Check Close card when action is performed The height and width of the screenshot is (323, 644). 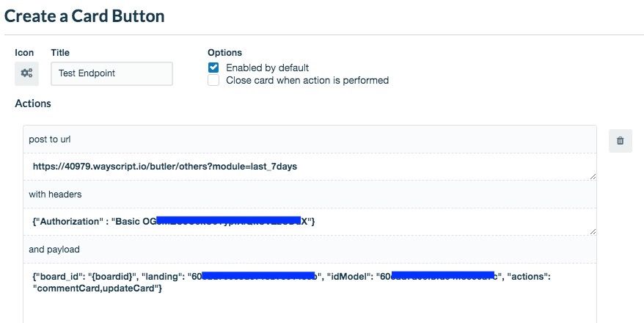click(213, 80)
